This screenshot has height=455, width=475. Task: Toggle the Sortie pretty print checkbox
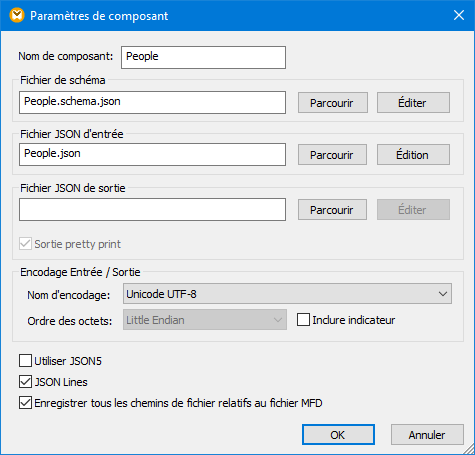[25, 244]
